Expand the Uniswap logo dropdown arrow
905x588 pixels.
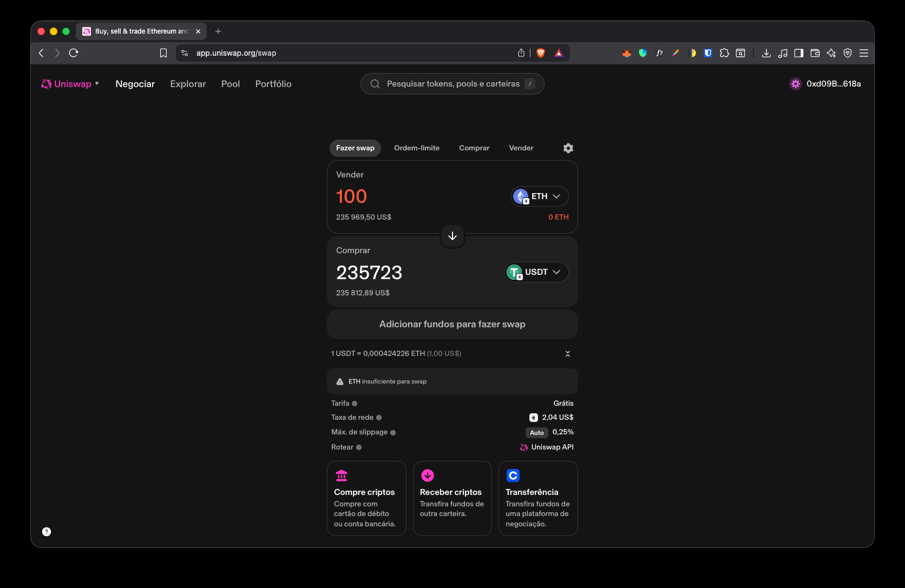(97, 83)
